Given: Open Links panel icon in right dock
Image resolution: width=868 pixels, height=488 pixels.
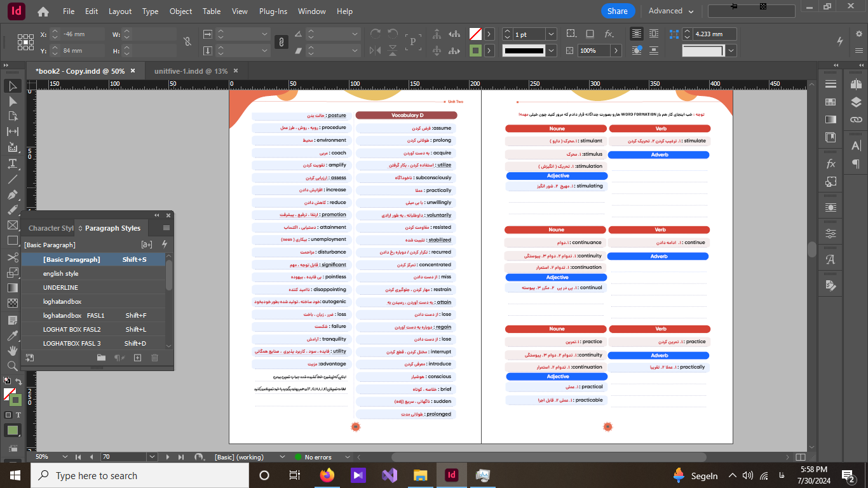Looking at the screenshot, I should click(856, 119).
